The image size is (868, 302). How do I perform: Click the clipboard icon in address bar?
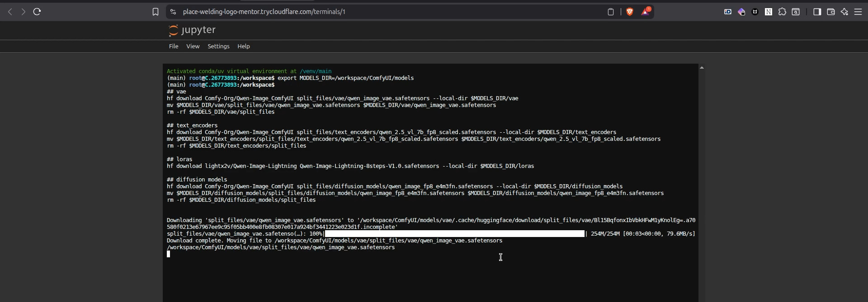click(x=611, y=12)
